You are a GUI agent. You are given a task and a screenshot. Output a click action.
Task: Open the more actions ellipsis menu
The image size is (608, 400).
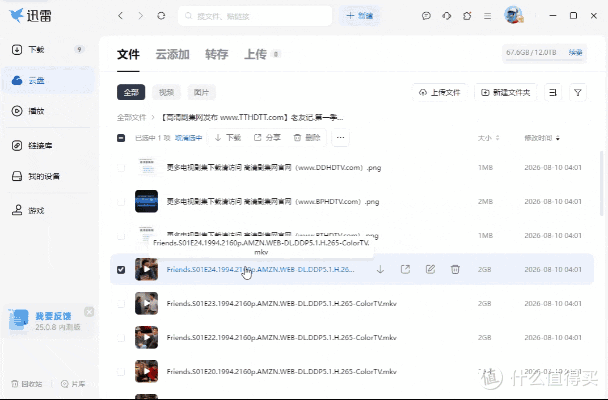[x=340, y=138]
